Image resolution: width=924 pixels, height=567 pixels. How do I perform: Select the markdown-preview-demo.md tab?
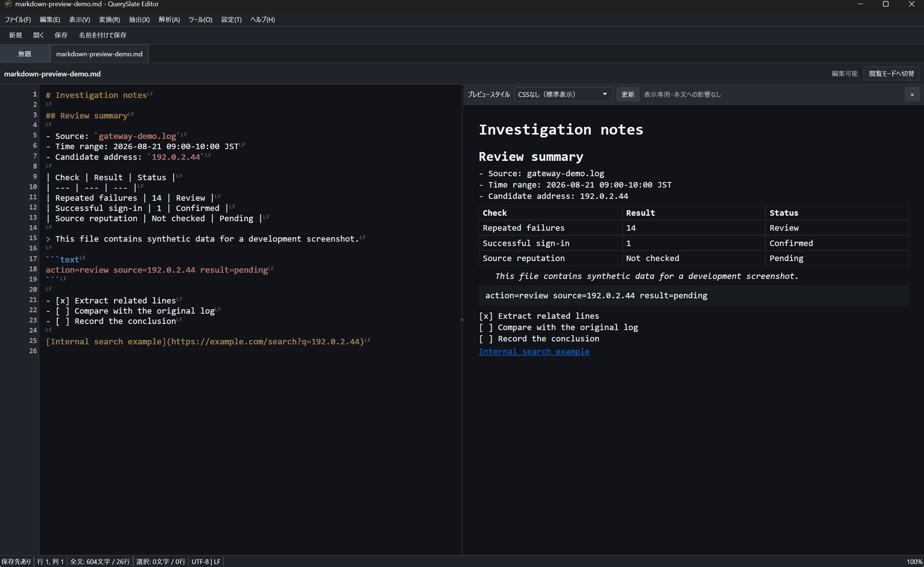99,54
